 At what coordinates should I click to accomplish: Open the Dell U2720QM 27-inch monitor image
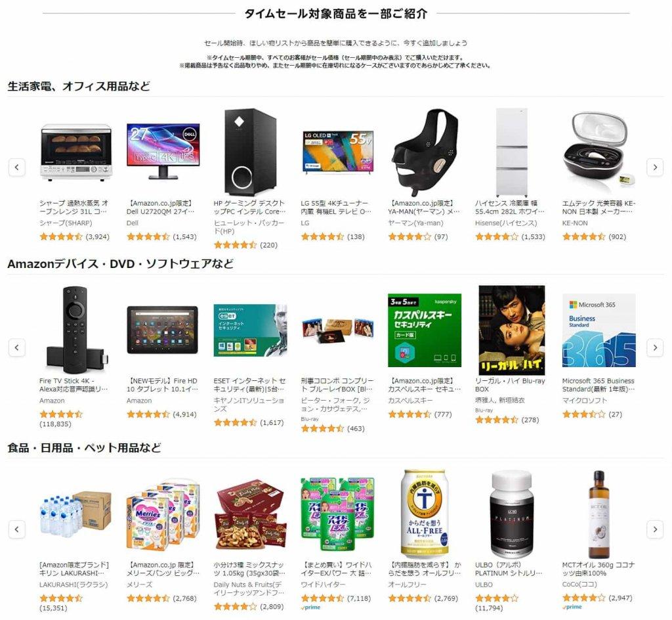pyautogui.click(x=163, y=151)
